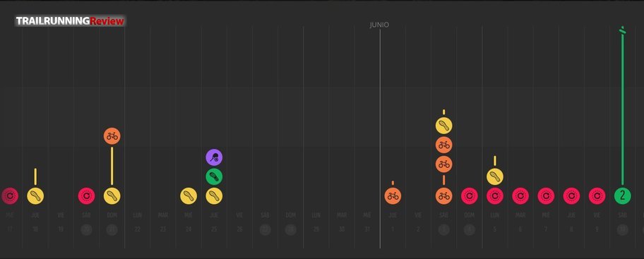Select the topmost yellow running icon on Saturday 3
The image size is (644, 259).
tap(443, 125)
